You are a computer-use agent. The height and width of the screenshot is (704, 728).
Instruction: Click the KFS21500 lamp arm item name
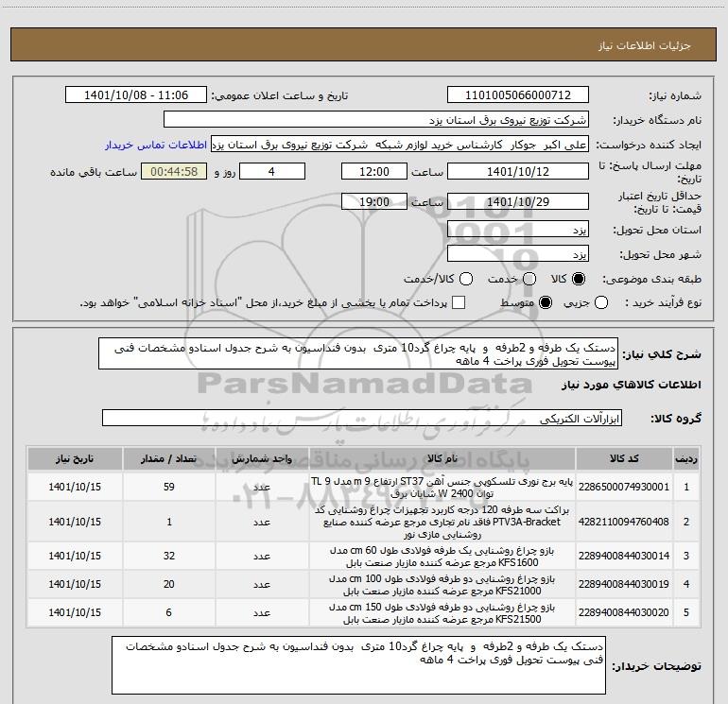click(442, 613)
